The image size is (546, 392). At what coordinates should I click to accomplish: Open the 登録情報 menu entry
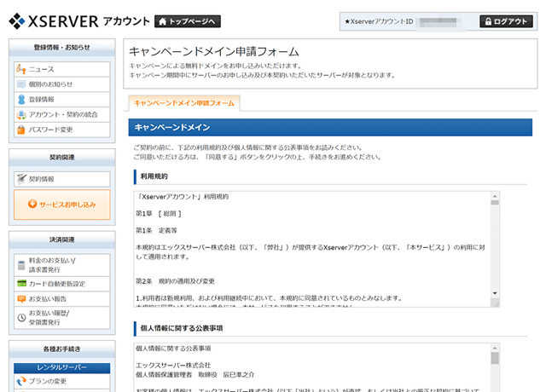coord(62,100)
